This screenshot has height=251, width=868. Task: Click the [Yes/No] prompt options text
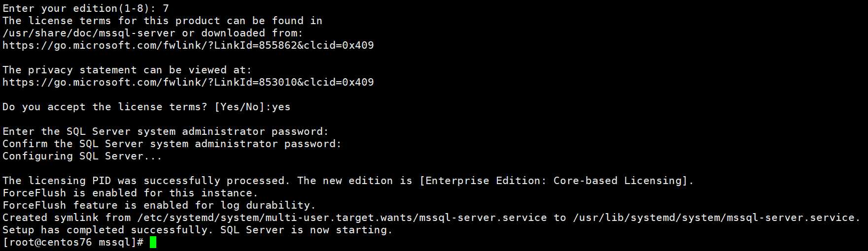pos(240,107)
